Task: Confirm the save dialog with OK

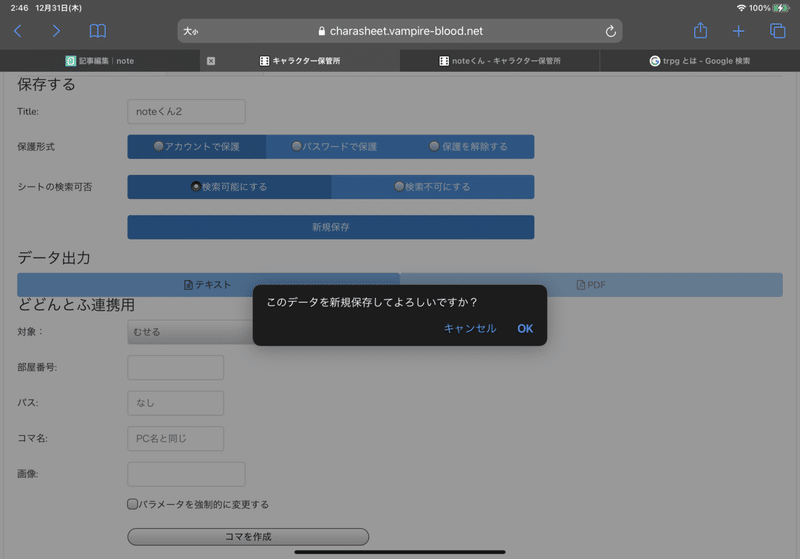Action: pyautogui.click(x=525, y=328)
